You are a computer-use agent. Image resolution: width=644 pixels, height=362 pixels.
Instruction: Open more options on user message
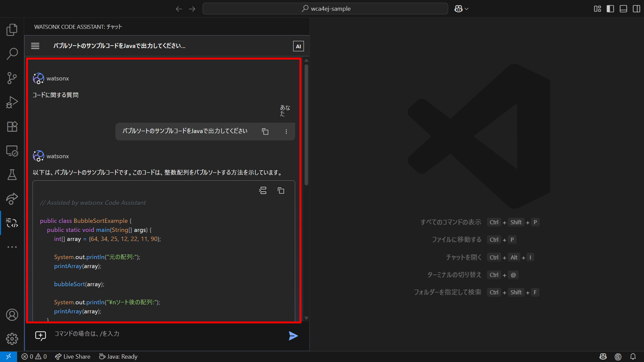point(286,132)
